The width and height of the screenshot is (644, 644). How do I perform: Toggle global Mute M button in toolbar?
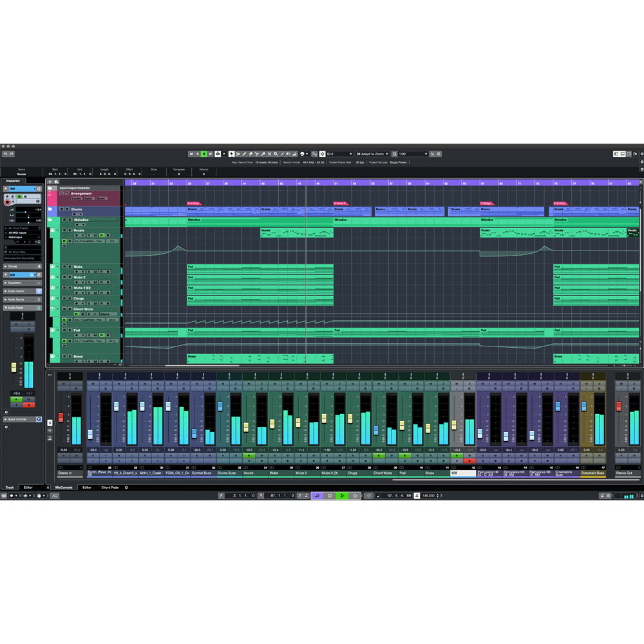pyautogui.click(x=191, y=154)
